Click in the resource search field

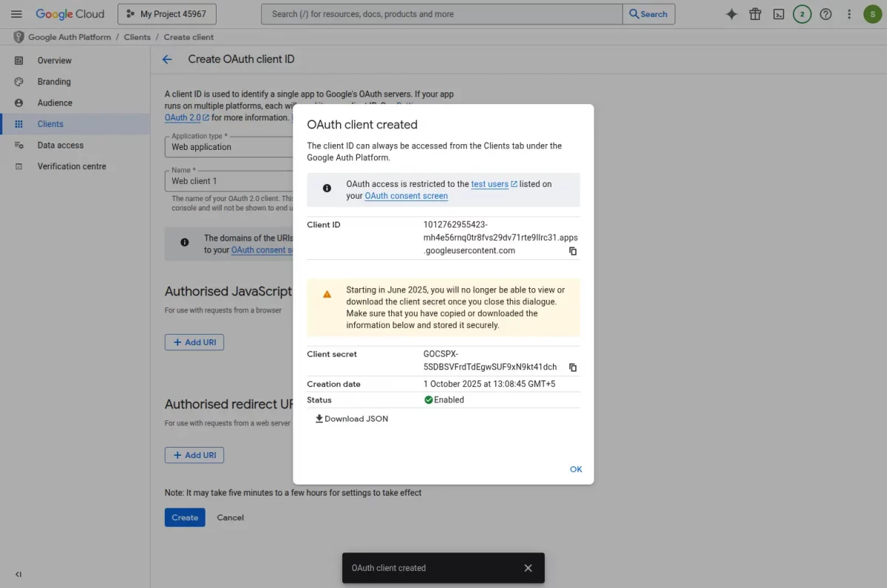442,14
